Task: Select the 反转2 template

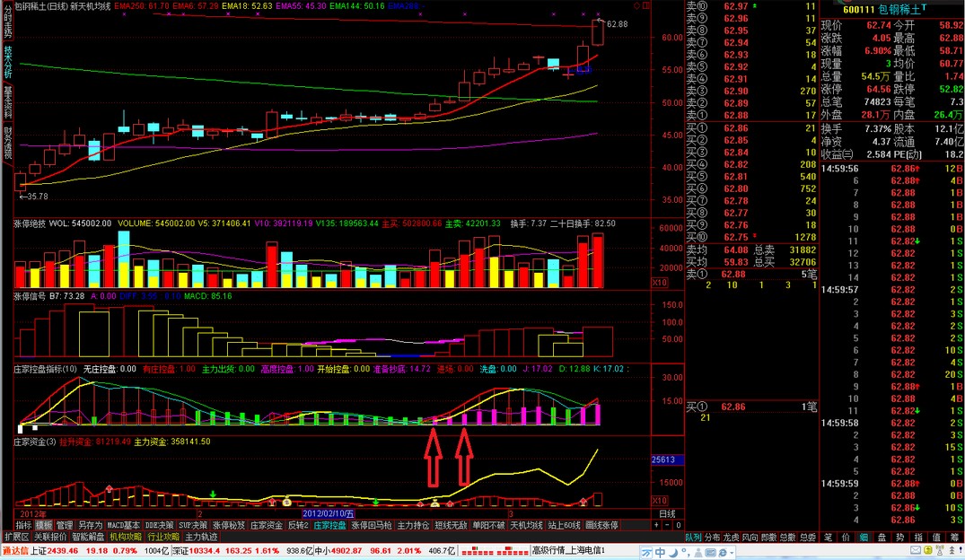Action: click(299, 526)
